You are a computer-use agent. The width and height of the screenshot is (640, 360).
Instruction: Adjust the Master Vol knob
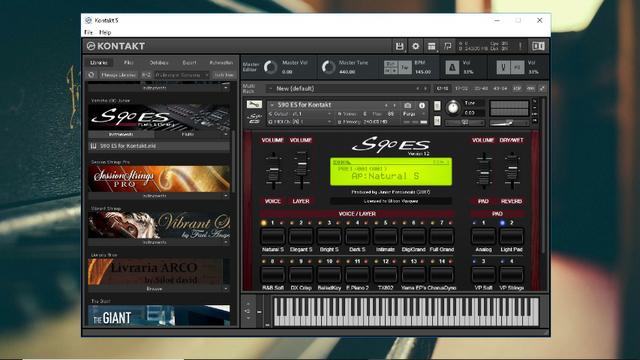tap(270, 67)
